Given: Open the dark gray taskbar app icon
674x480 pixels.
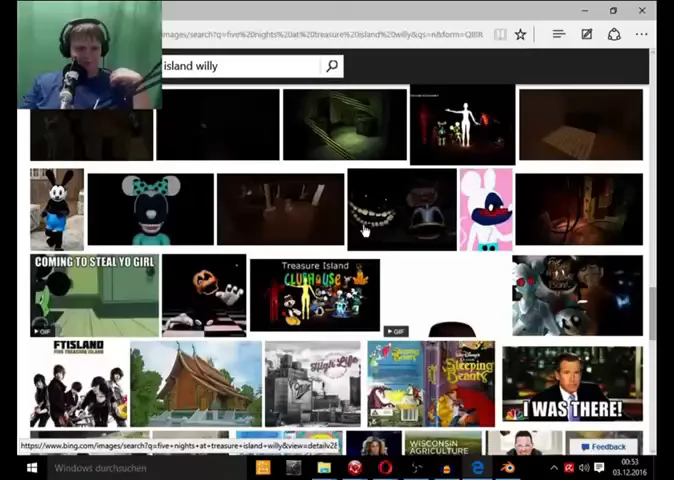Looking at the screenshot, I should 294,468.
